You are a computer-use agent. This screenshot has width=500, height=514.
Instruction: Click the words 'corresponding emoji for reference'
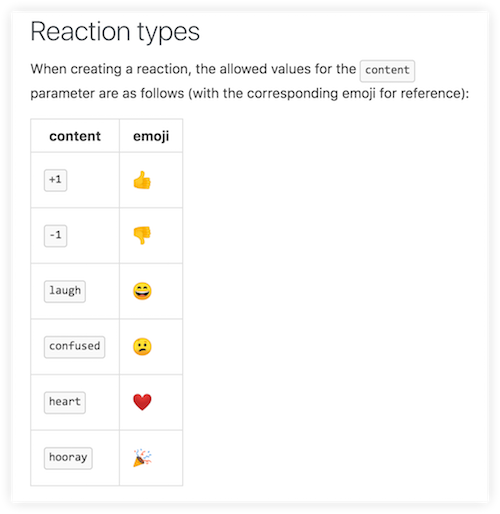click(356, 93)
